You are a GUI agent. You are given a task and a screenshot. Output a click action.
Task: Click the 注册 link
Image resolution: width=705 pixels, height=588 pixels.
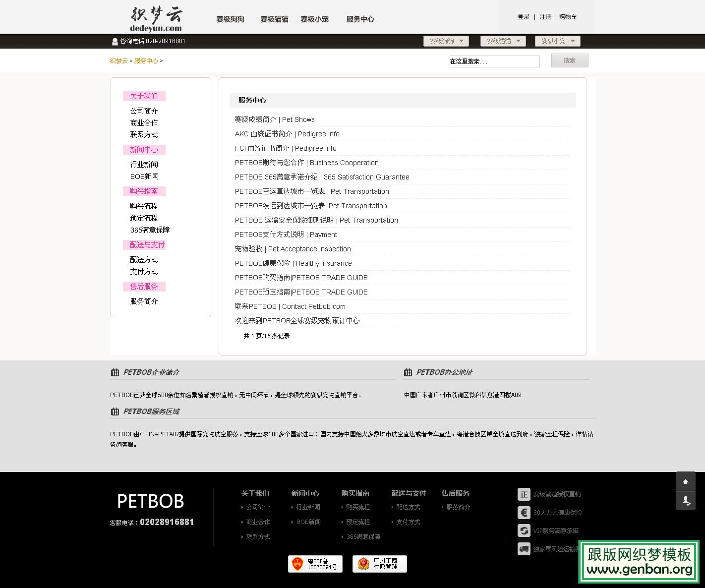coord(545,17)
